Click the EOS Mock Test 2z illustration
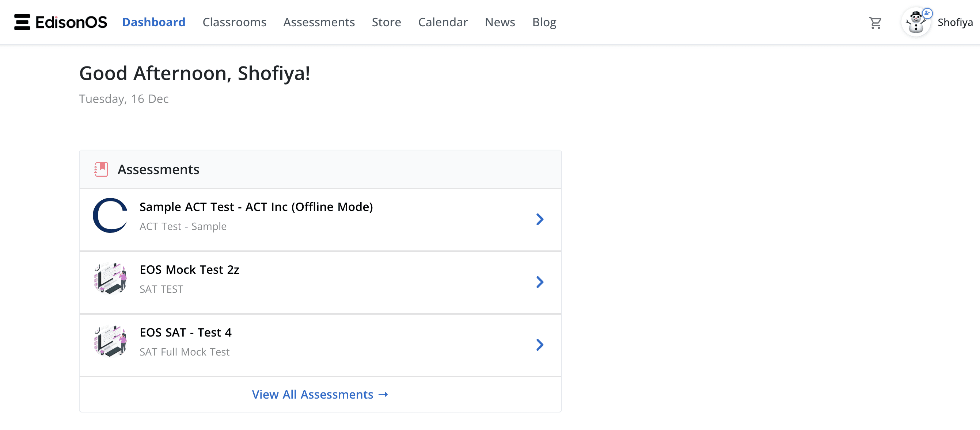This screenshot has height=430, width=980. [x=110, y=278]
